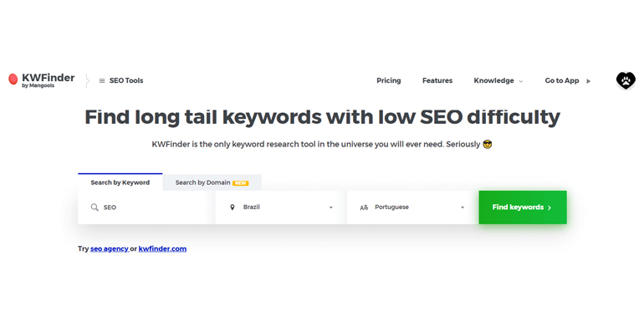This screenshot has width=644, height=323.
Task: Click the location pin icon beside Brazil
Action: click(x=232, y=208)
